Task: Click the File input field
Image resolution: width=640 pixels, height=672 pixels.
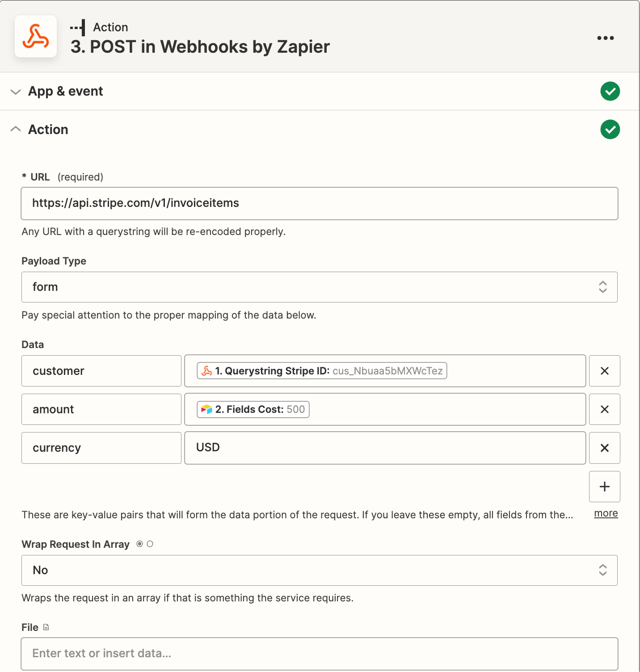Action: (320, 654)
